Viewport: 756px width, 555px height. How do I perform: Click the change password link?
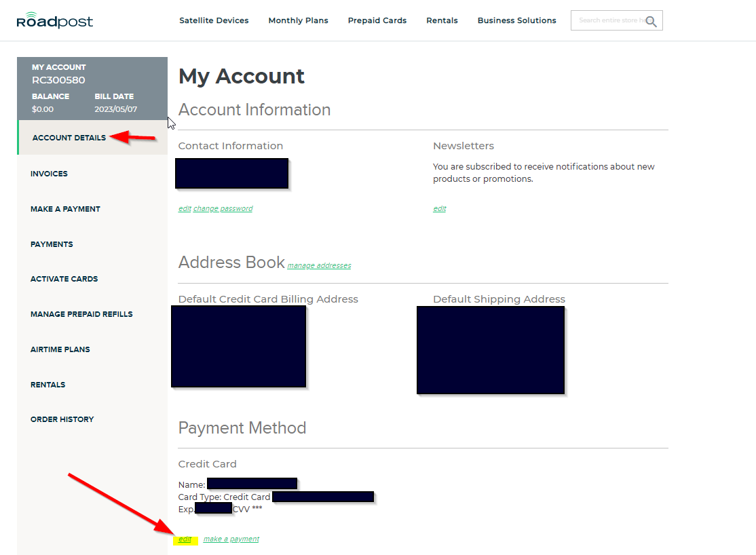(x=223, y=208)
